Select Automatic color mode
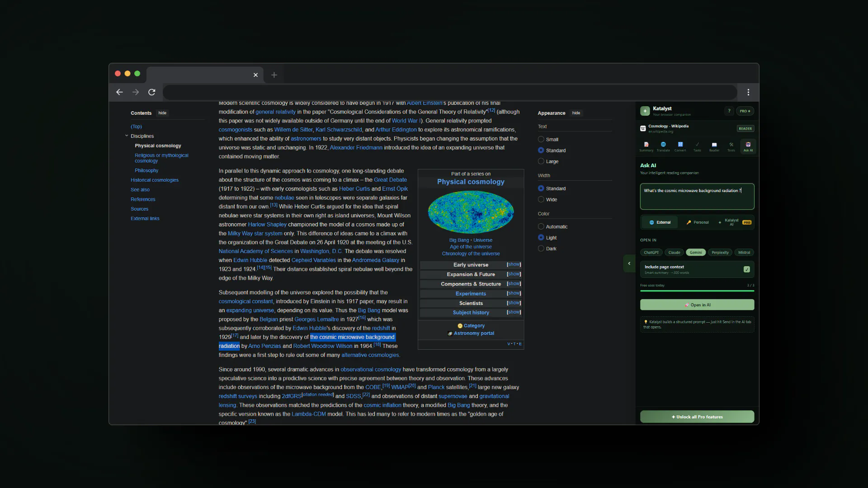Viewport: 868px width, 488px height. point(541,226)
